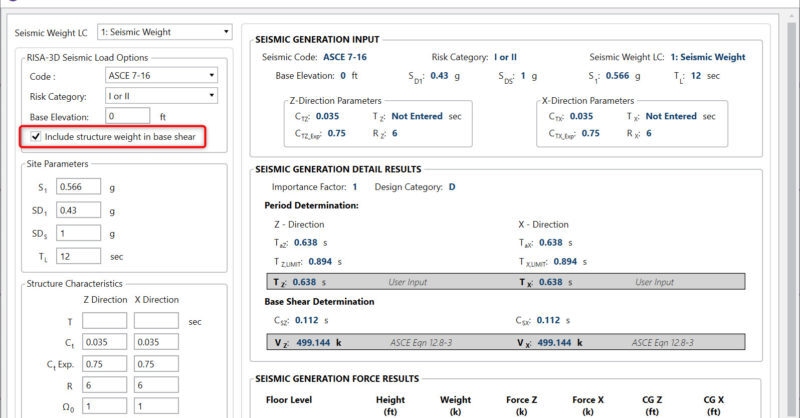The image size is (800, 418).
Task: Focus the R value for X Direction
Action: click(155, 386)
